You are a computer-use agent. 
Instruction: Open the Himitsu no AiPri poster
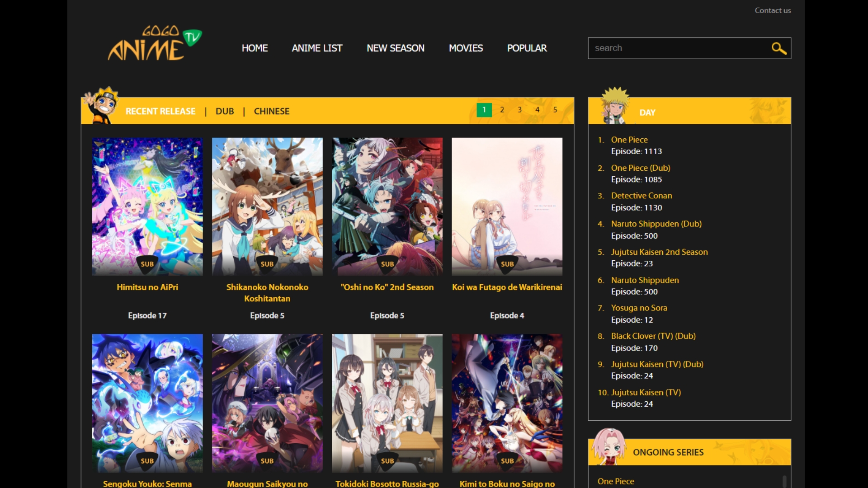[147, 206]
